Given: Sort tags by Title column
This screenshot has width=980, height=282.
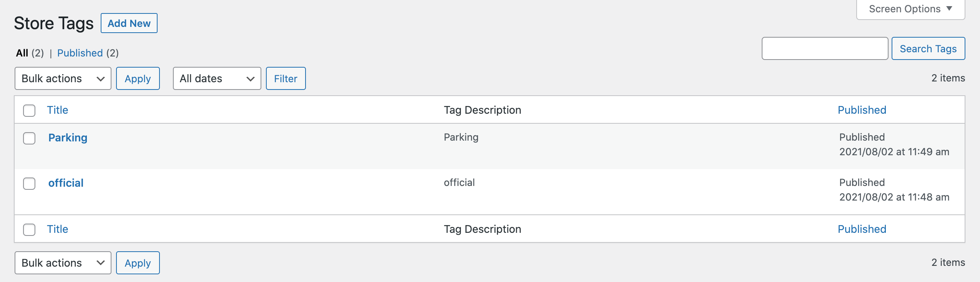Looking at the screenshot, I should [58, 110].
